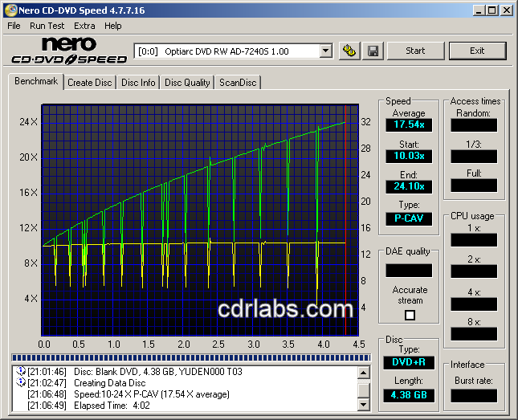The height and width of the screenshot is (420, 518).
Task: Click the info icon beside Disc: Blank DVD log entry
Action: tap(21, 372)
